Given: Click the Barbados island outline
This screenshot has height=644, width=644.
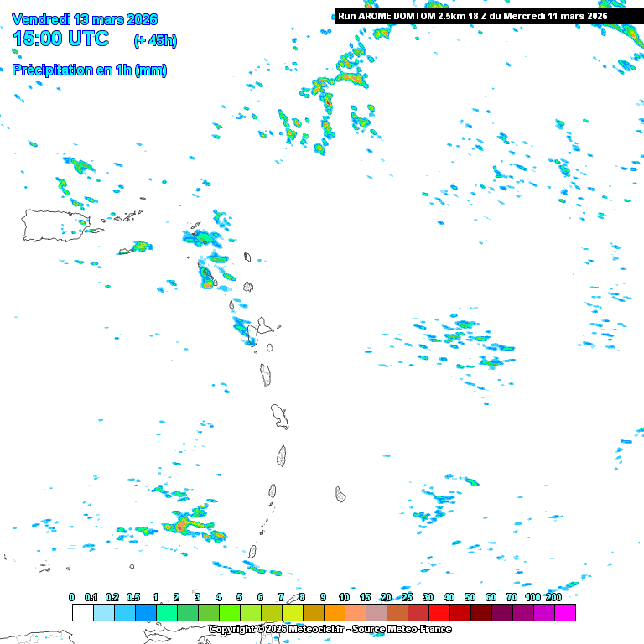Looking at the screenshot, I should pyautogui.click(x=341, y=494).
